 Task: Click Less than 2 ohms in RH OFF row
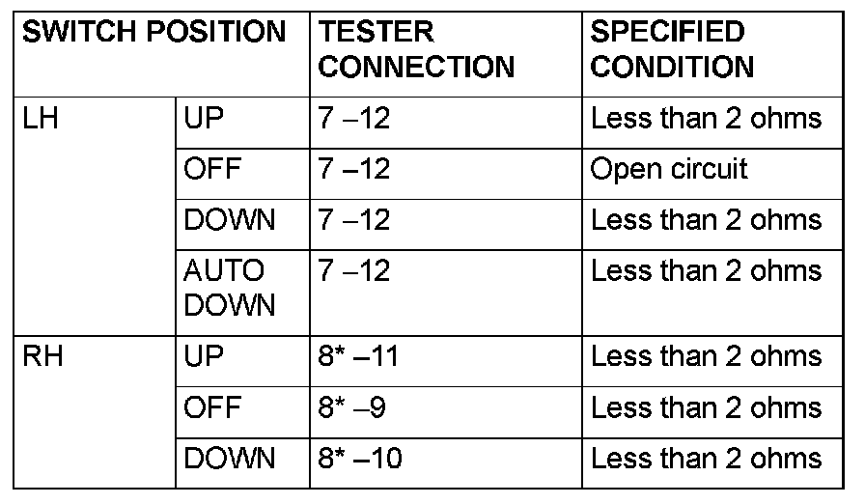706,407
